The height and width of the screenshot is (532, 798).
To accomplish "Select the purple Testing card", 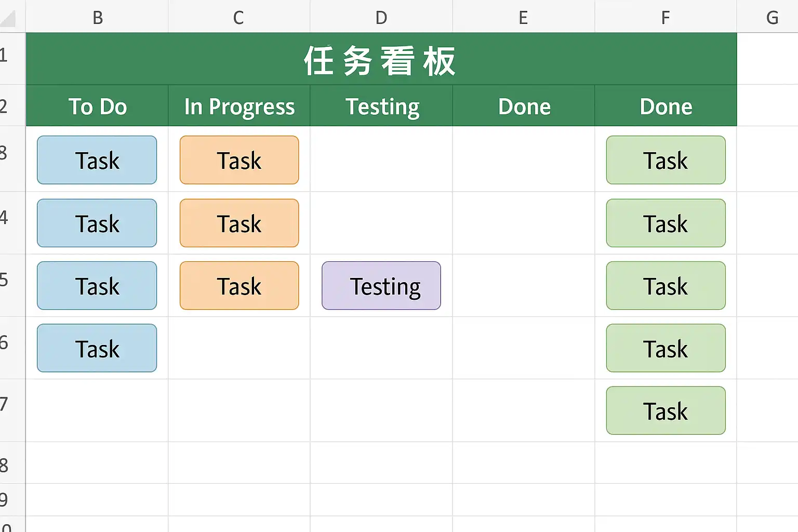I will 381,286.
